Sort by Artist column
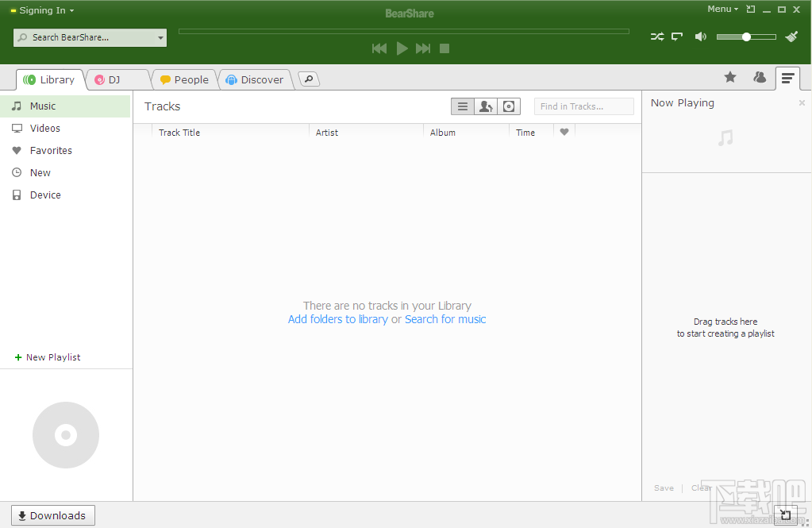 click(366, 133)
